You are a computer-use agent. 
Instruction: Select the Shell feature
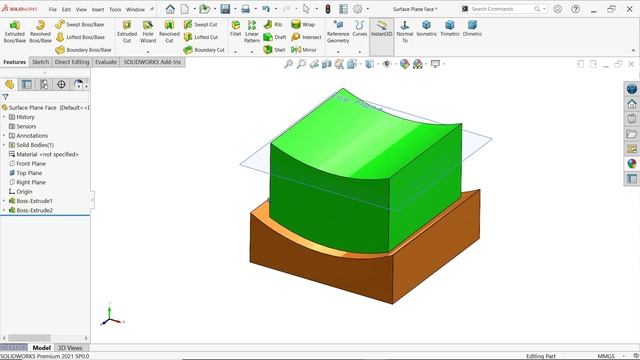tap(274, 50)
